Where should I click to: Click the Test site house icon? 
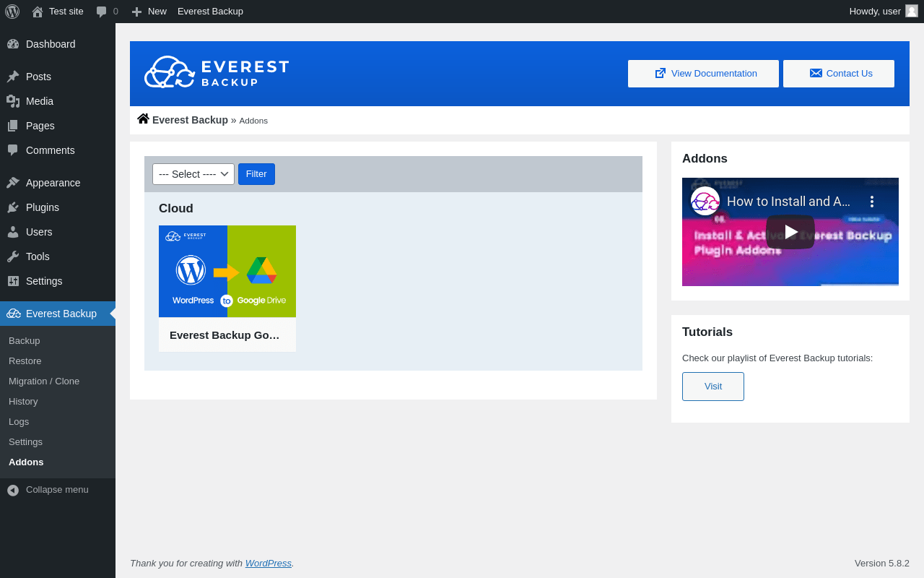point(38,12)
